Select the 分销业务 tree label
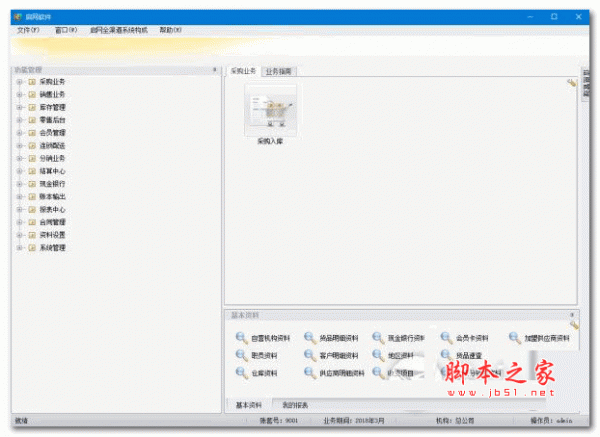 tap(52, 158)
